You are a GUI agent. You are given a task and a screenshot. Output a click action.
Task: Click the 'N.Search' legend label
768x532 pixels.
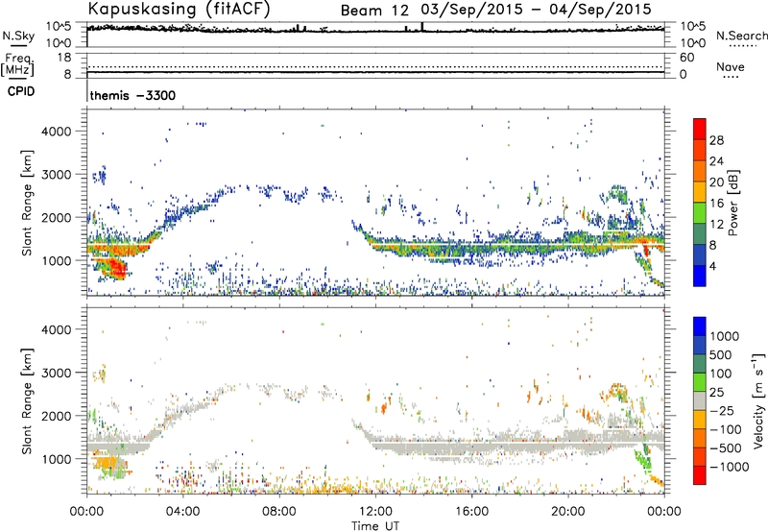point(741,36)
